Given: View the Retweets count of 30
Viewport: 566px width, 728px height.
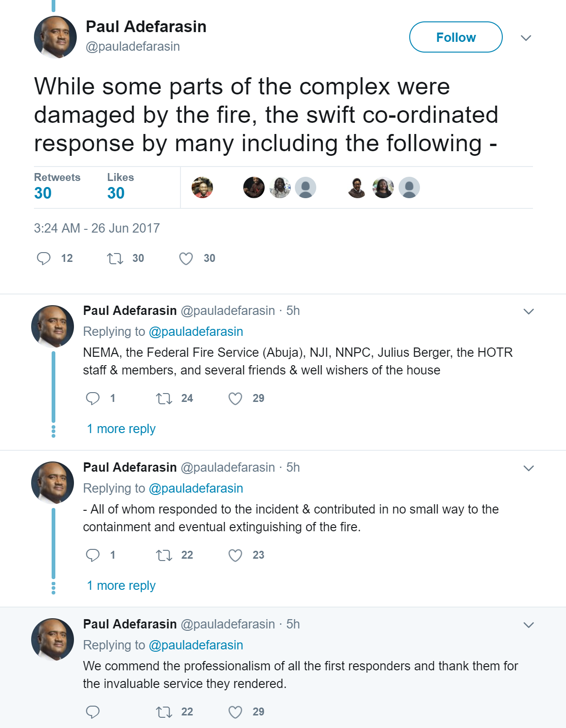Looking at the screenshot, I should coord(43,193).
